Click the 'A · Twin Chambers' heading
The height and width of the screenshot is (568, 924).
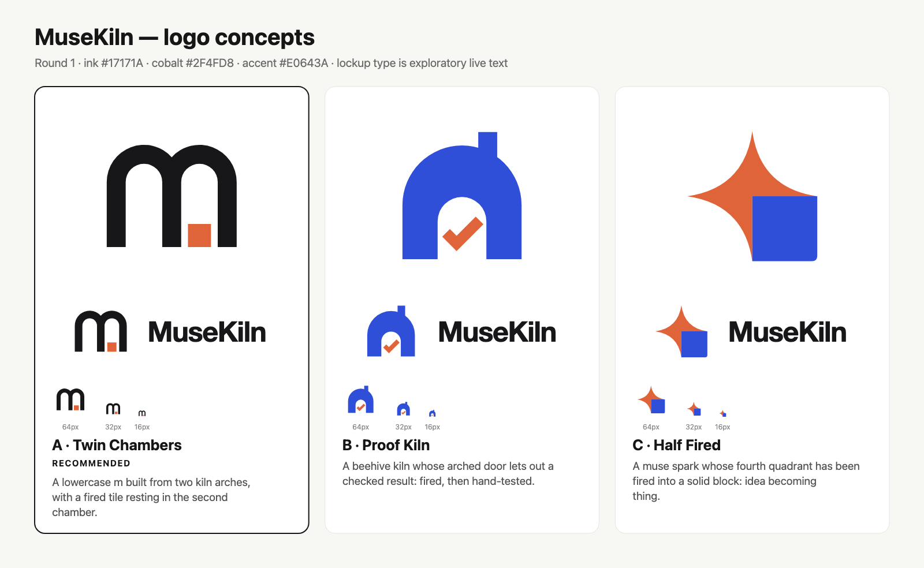117,445
